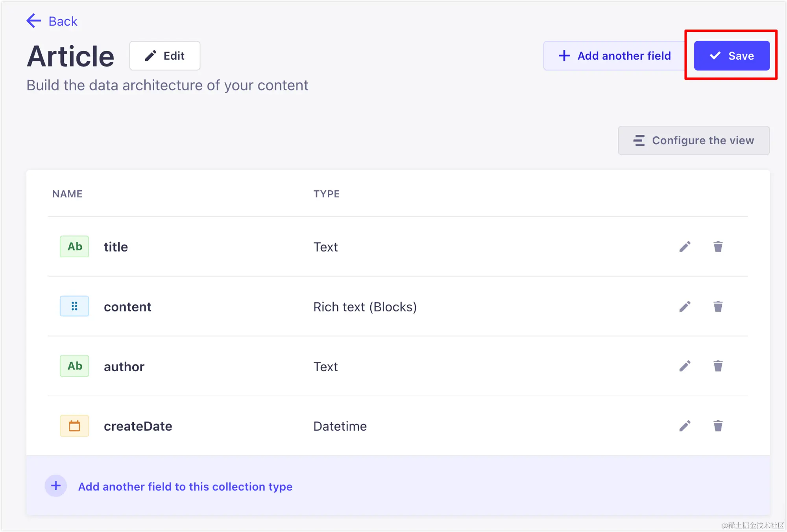Click the Back arrow link
This screenshot has height=532, width=787.
pos(52,21)
